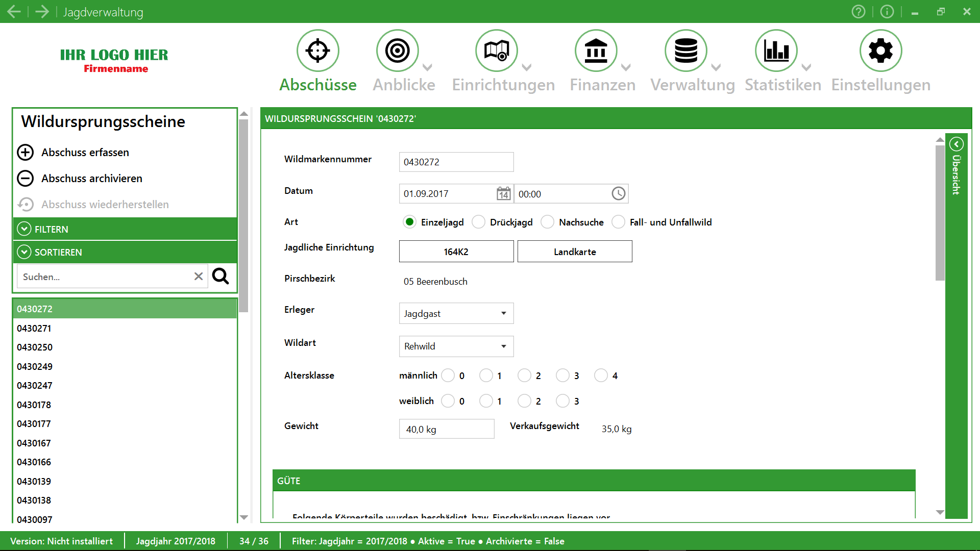This screenshot has height=551, width=980.
Task: Click Abschuss archivieren label
Action: 92,178
